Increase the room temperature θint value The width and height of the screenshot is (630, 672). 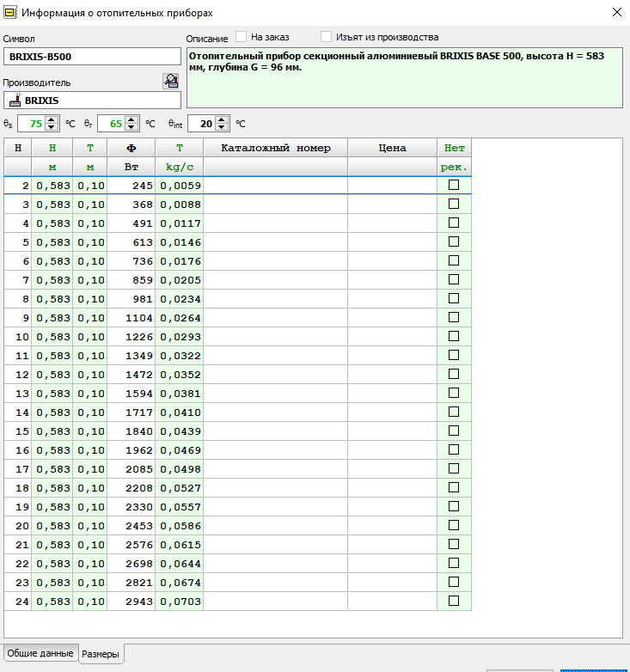point(222,120)
